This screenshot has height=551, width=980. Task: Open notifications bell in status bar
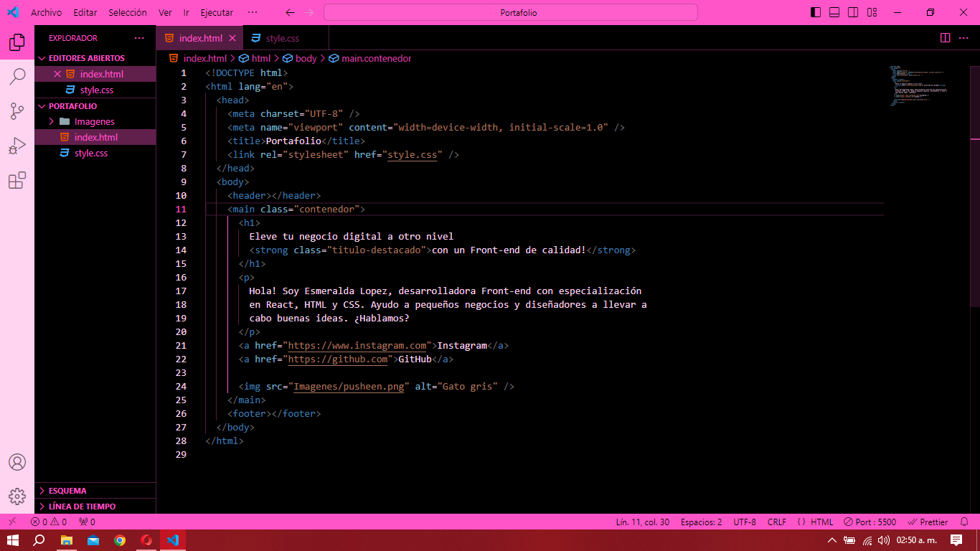(964, 522)
